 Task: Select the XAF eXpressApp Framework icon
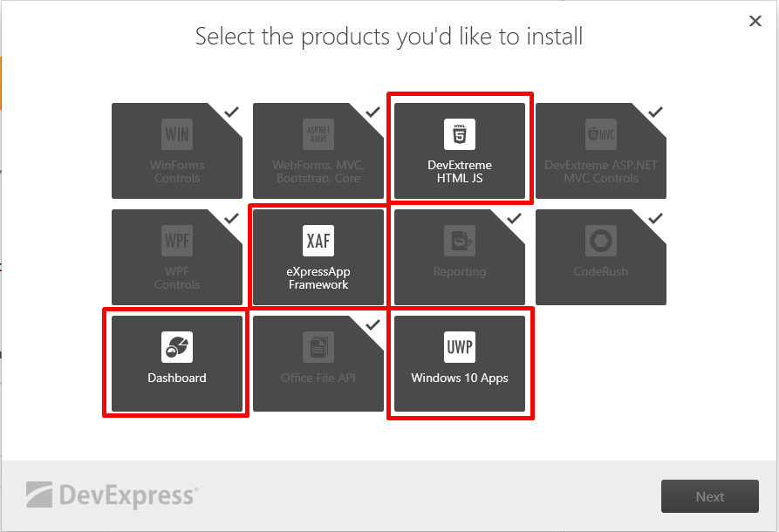(318, 241)
